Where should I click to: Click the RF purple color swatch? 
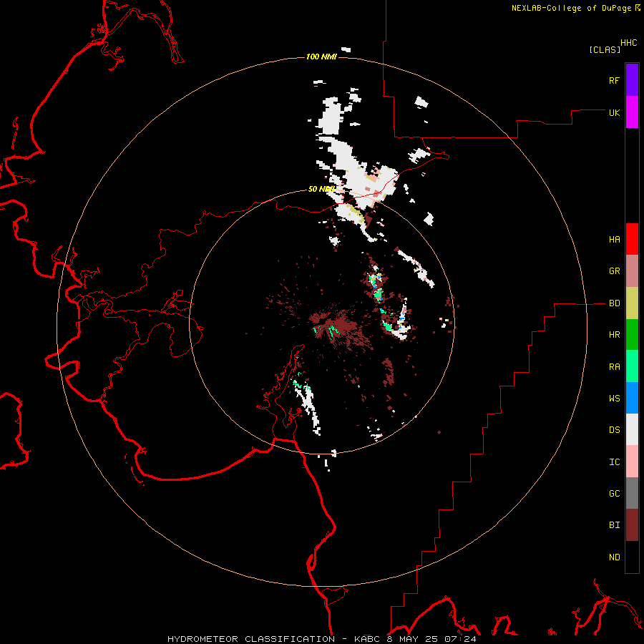click(632, 80)
